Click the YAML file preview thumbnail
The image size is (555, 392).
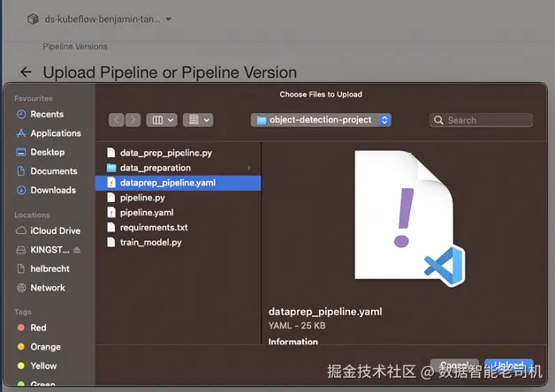409,218
